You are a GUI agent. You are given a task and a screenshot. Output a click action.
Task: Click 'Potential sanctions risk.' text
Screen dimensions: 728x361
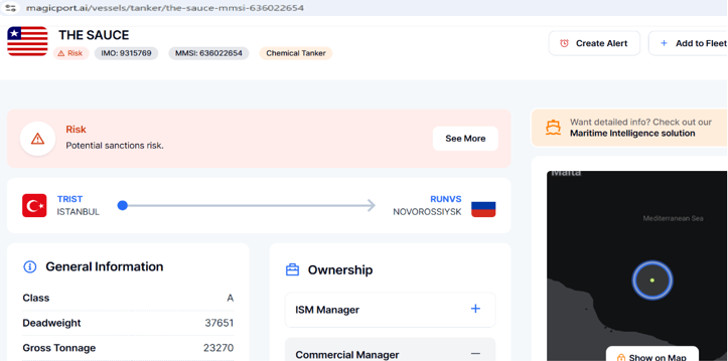tap(115, 146)
